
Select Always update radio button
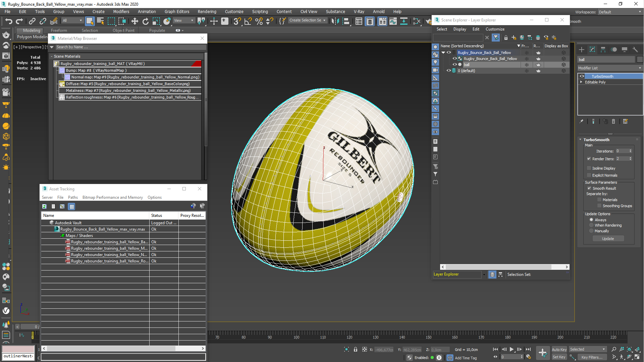(592, 220)
